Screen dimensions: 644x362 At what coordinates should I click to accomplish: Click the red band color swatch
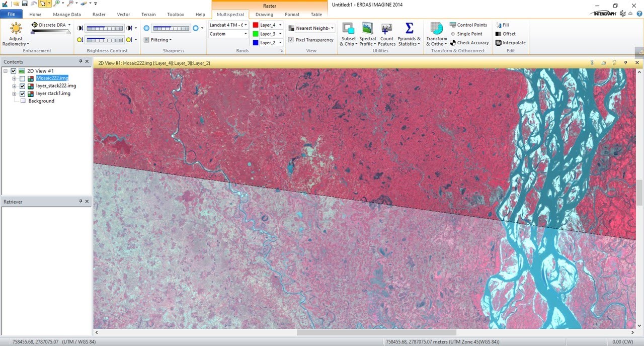click(256, 25)
